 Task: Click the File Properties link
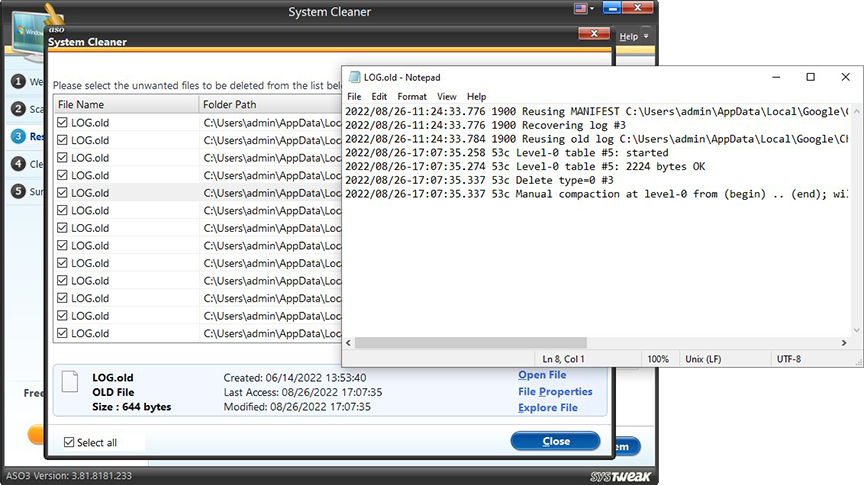coord(555,391)
